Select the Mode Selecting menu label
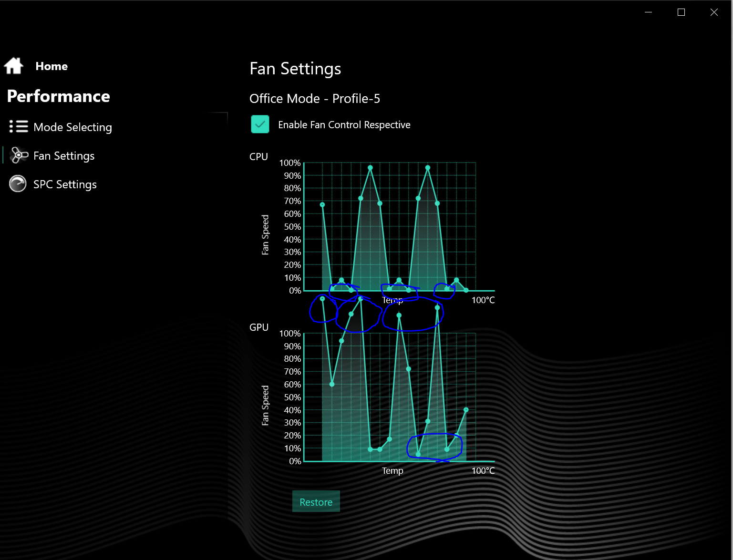The height and width of the screenshot is (560, 733). coord(72,127)
